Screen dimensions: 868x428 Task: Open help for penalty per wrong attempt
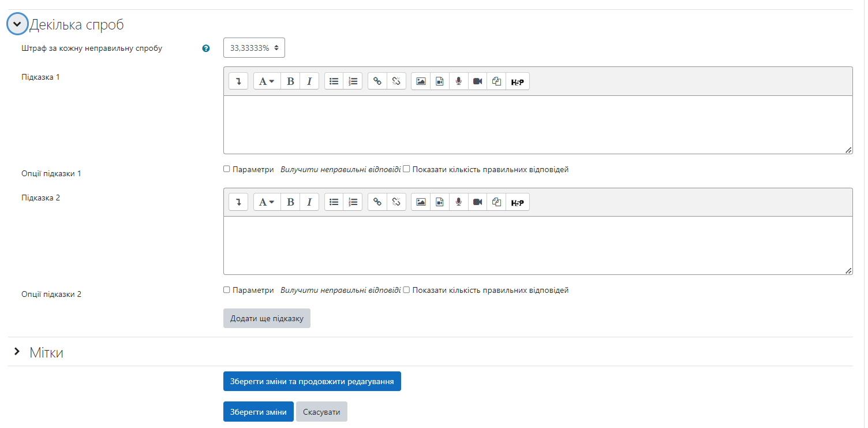coord(206,49)
